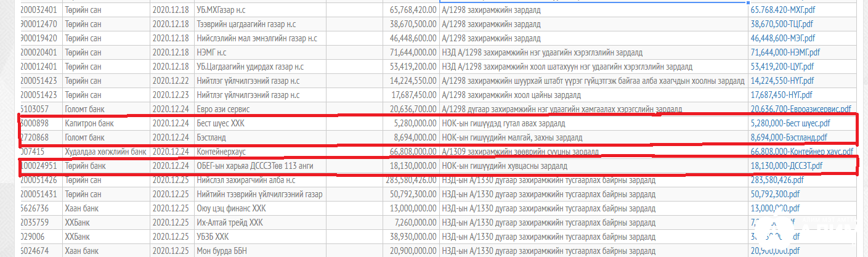Viewport: 868px width, 257px height.
Task: Open the 17,687,450-НҮГ.pdf file
Action: pos(782,95)
